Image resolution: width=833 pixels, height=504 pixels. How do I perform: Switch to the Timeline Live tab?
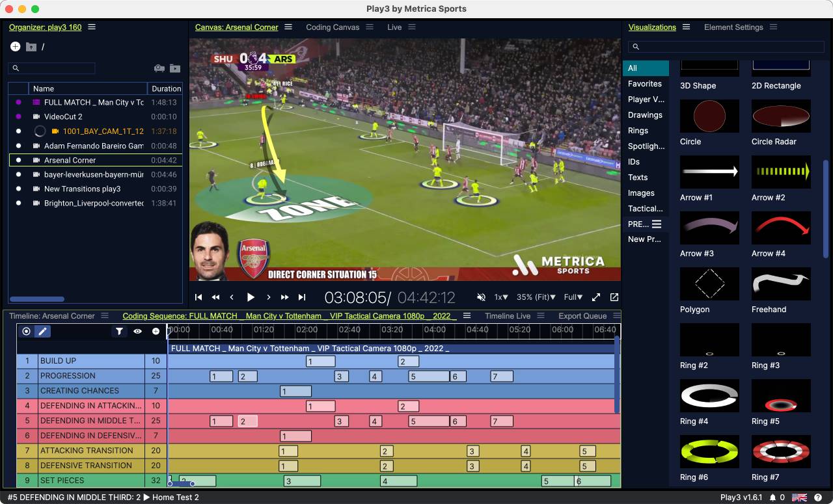point(508,316)
